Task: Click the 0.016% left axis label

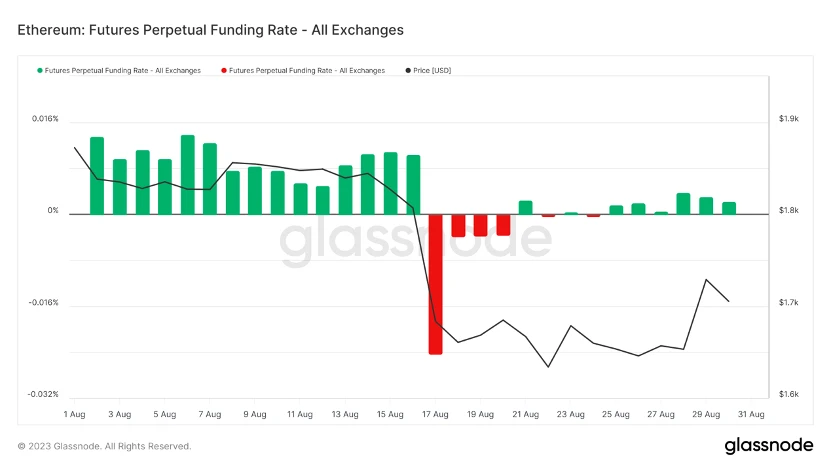Action: (x=45, y=119)
